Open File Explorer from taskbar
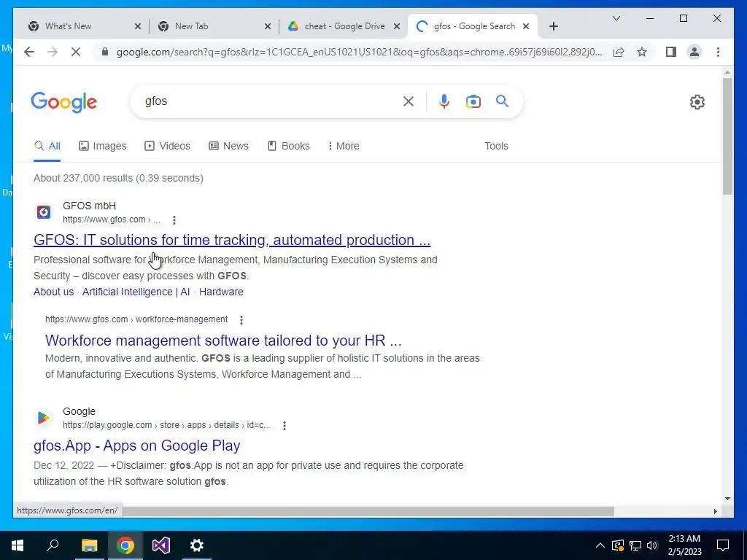 (x=89, y=545)
